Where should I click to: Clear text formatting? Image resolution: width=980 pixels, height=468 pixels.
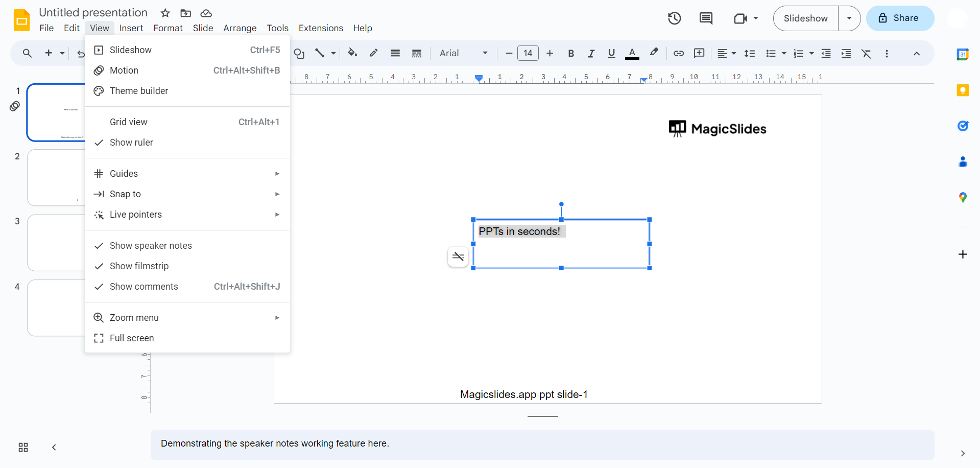click(867, 53)
